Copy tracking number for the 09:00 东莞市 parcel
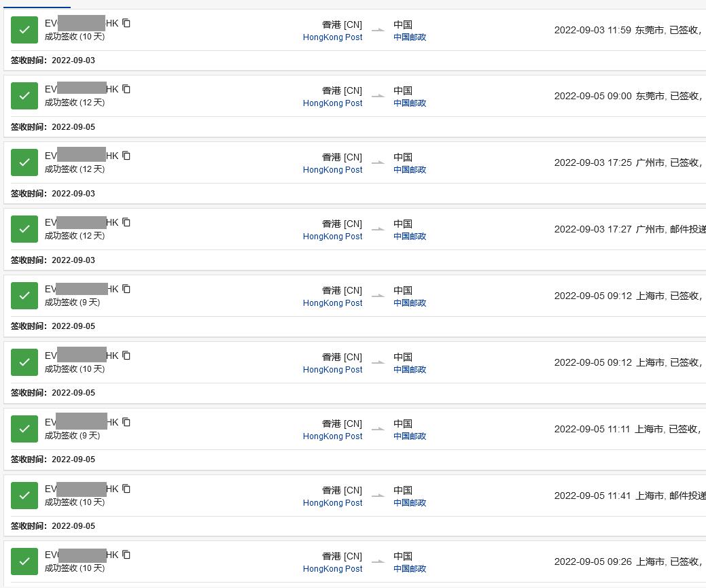Viewport: 706px width, 588px height. click(126, 89)
